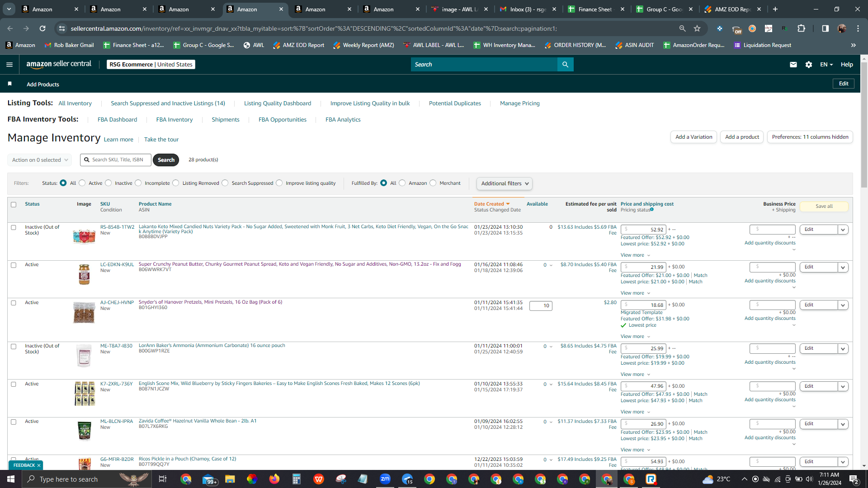Image resolution: width=868 pixels, height=488 pixels.
Task: Click the bookmark flag icon beside Add Products
Action: (9, 84)
